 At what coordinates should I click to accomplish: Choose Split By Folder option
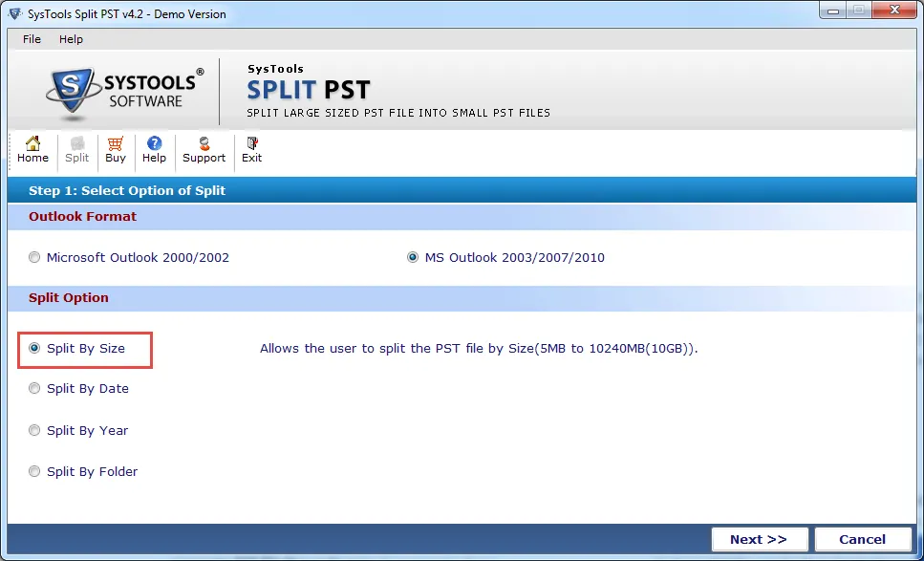coord(34,471)
